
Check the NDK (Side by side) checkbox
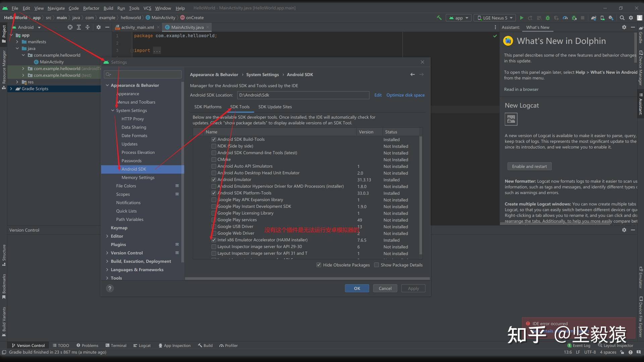(214, 146)
